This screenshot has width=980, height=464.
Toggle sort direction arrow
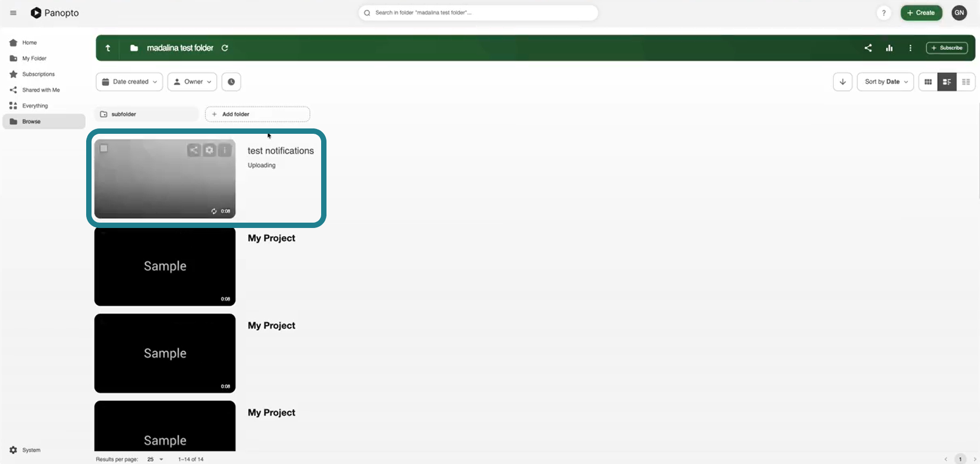click(842, 82)
